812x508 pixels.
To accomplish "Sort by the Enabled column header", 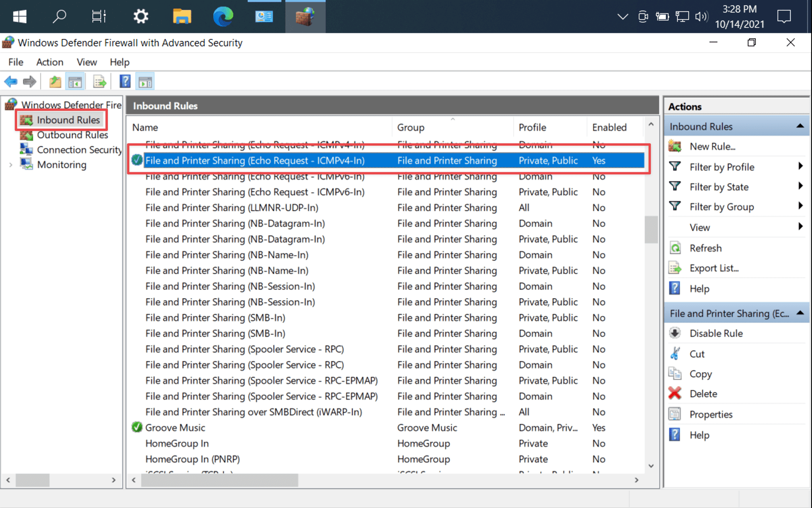I will coord(615,127).
